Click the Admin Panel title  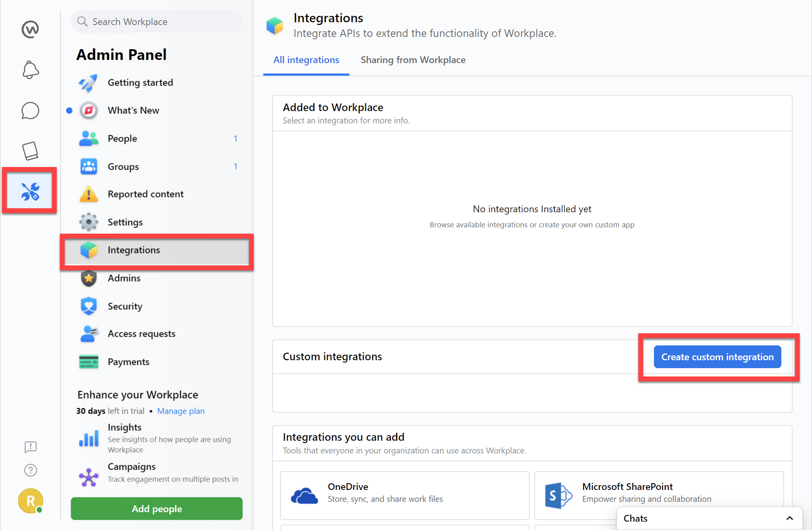point(121,55)
